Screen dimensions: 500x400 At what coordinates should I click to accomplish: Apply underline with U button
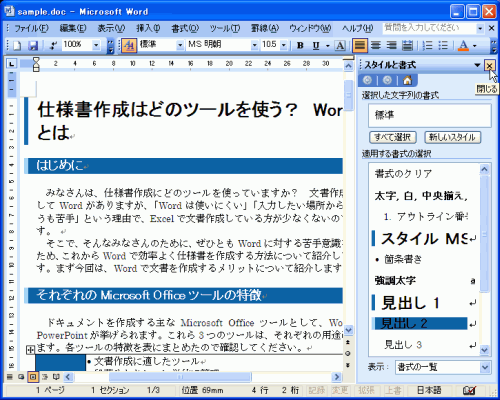(316, 45)
